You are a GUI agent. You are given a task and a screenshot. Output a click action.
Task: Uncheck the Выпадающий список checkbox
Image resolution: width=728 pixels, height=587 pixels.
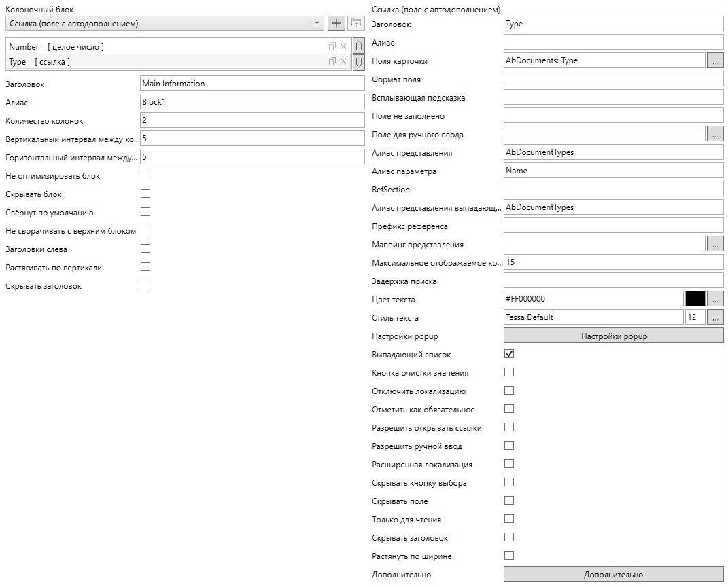click(509, 354)
